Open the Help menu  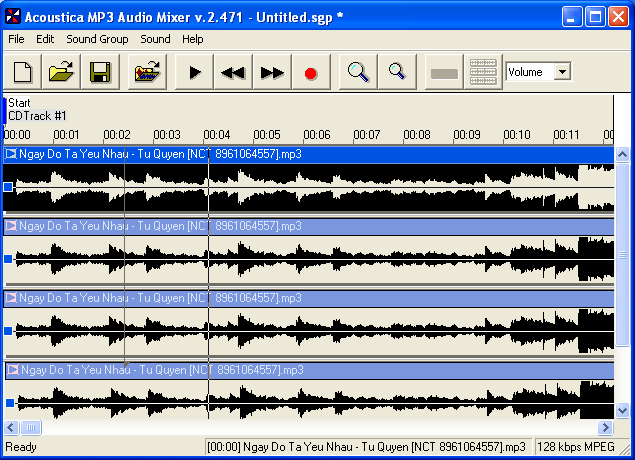click(192, 39)
